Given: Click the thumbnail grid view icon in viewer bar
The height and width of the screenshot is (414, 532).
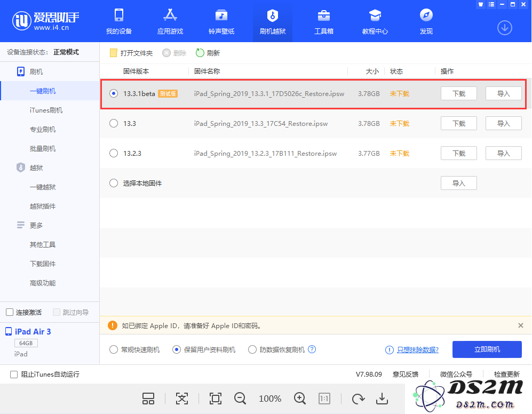Looking at the screenshot, I should pyautogui.click(x=148, y=399).
